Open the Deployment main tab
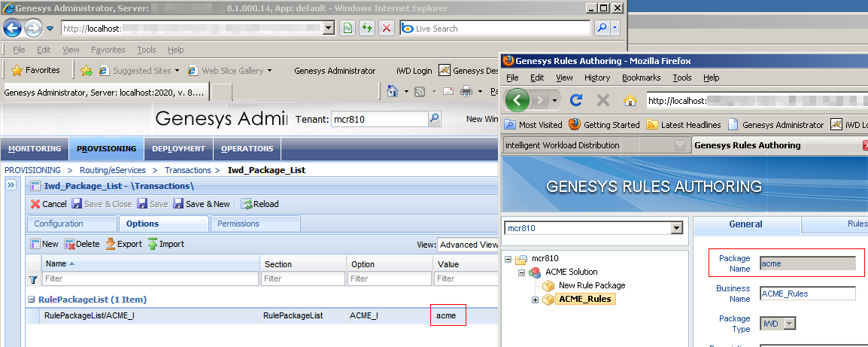 click(178, 149)
